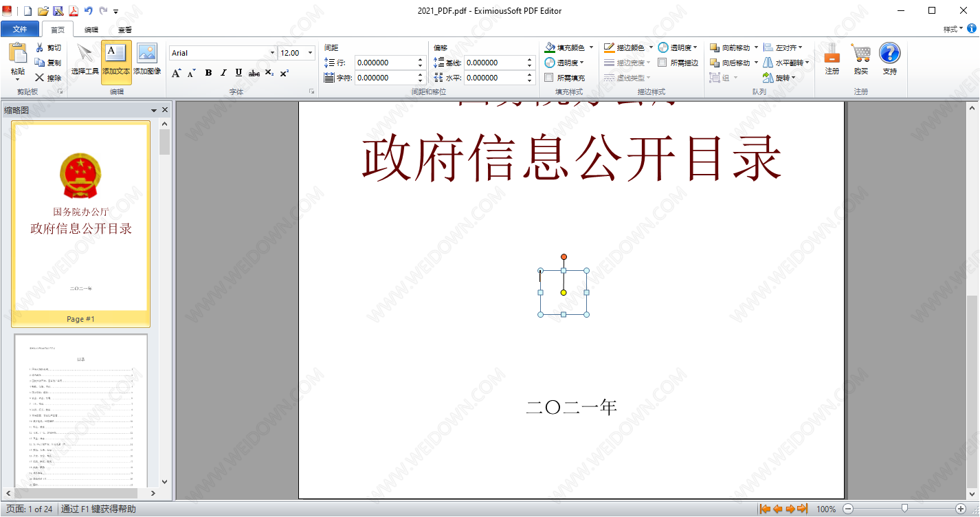The width and height of the screenshot is (980, 517).
Task: Click the 填充颜色 fill color bucket icon
Action: (x=550, y=47)
